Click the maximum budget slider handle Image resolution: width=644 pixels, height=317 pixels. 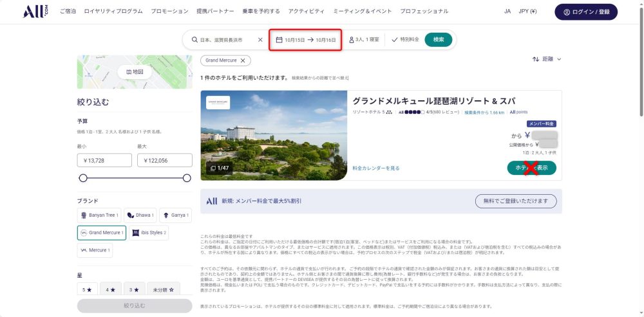click(187, 178)
